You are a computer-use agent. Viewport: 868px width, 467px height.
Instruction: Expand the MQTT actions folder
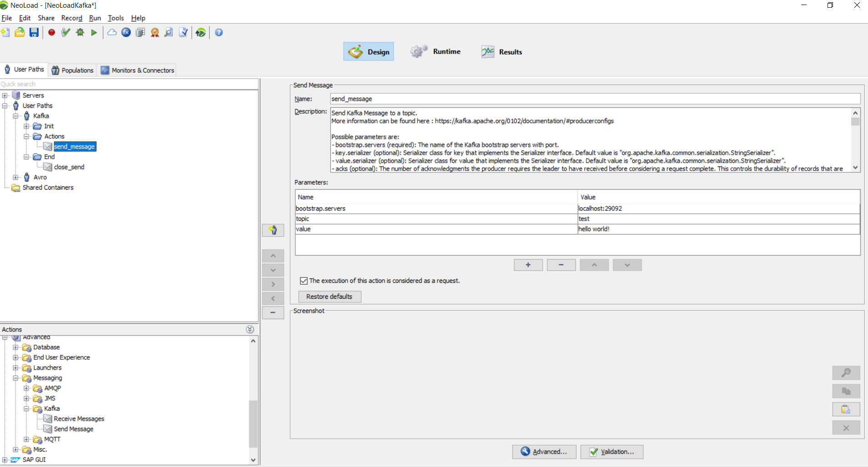coord(26,439)
